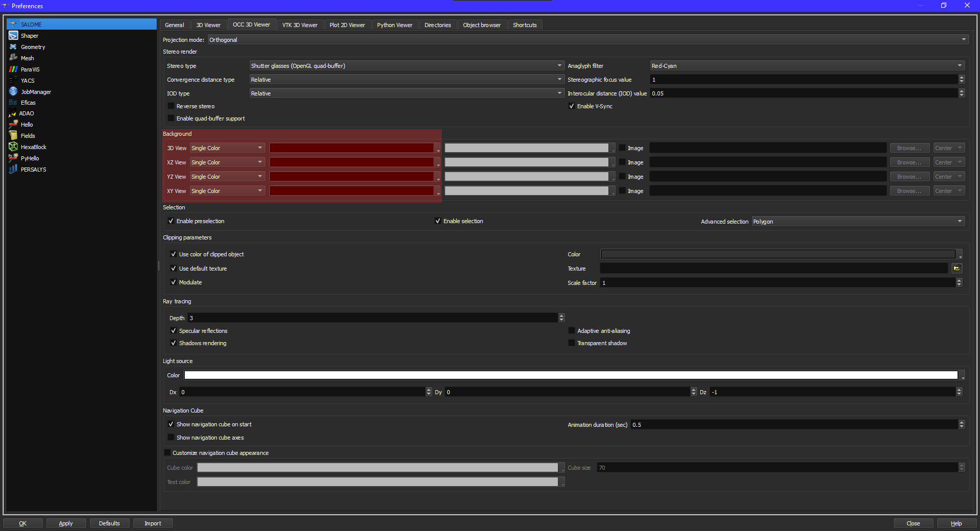Click the Apply button

[x=66, y=523]
